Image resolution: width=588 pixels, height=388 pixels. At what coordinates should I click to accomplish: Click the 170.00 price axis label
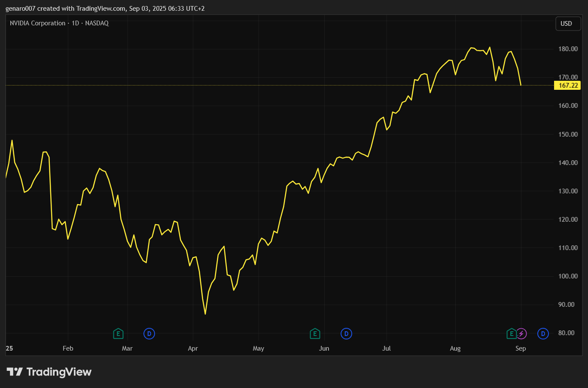click(568, 77)
